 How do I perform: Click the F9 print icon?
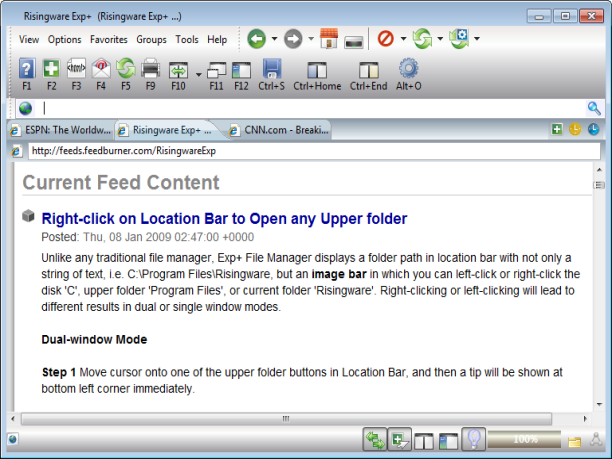[150, 69]
